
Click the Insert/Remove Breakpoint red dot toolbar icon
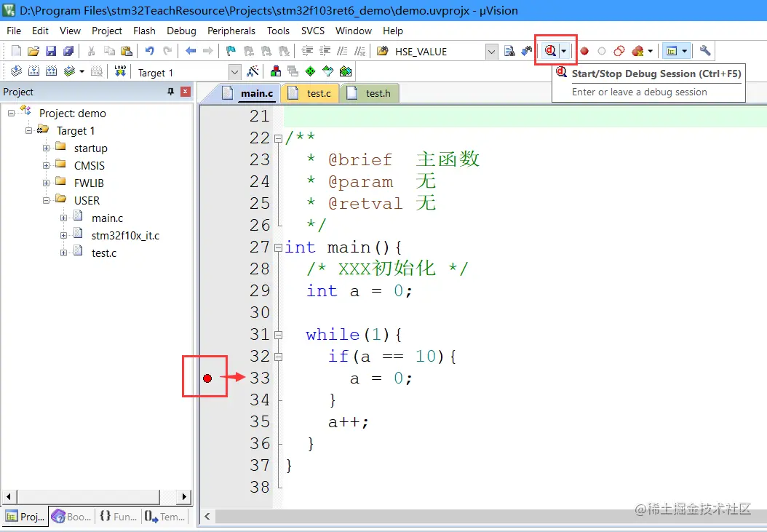coord(584,51)
